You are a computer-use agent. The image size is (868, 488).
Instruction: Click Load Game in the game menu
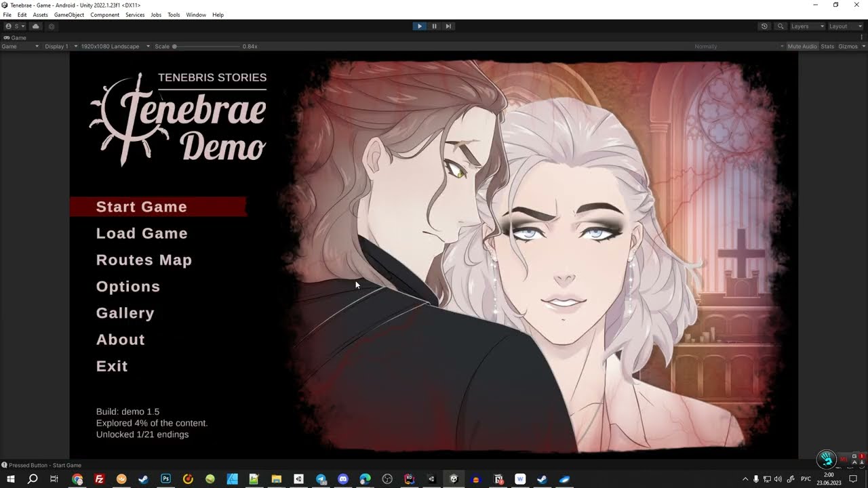142,233
